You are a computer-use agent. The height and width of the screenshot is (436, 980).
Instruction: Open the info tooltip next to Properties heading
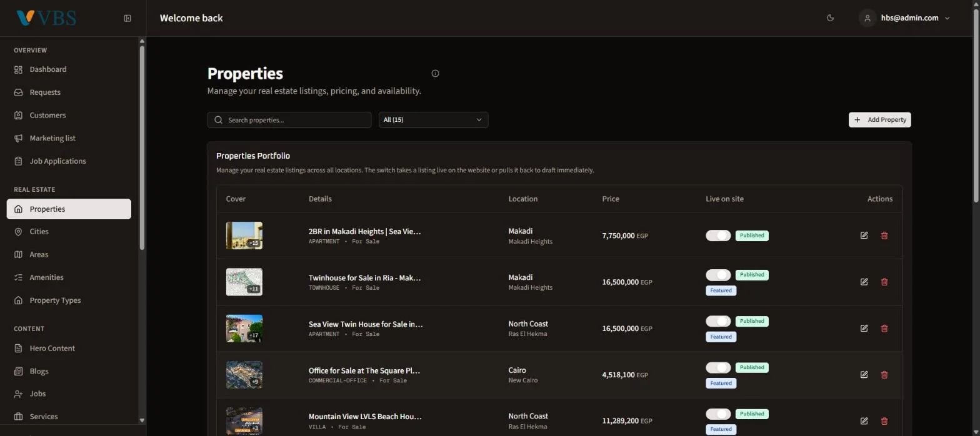436,73
